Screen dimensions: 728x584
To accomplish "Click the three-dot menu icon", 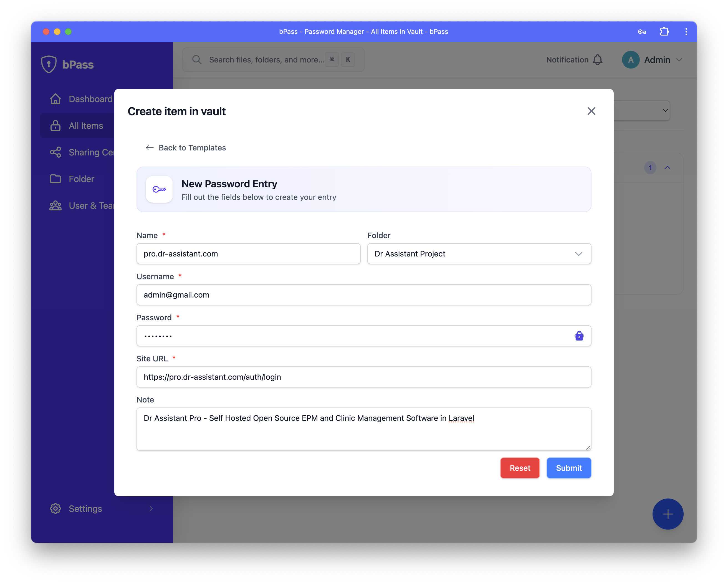I will click(x=686, y=32).
